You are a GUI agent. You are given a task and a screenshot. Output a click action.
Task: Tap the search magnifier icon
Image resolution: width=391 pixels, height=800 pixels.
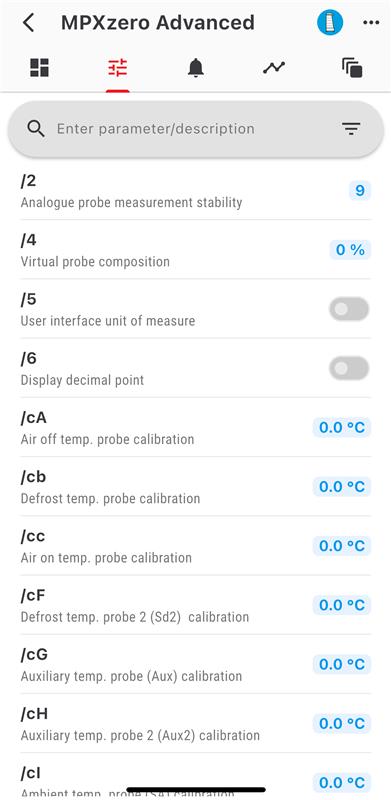(36, 129)
